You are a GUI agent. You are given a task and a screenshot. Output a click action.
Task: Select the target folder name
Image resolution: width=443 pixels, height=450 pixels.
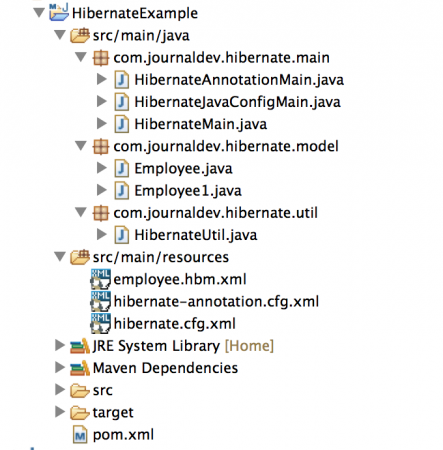(113, 413)
